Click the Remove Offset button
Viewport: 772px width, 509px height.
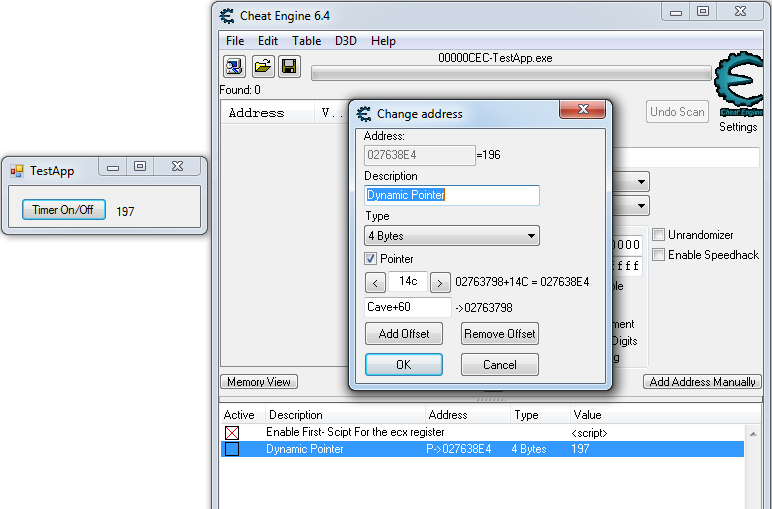500,334
